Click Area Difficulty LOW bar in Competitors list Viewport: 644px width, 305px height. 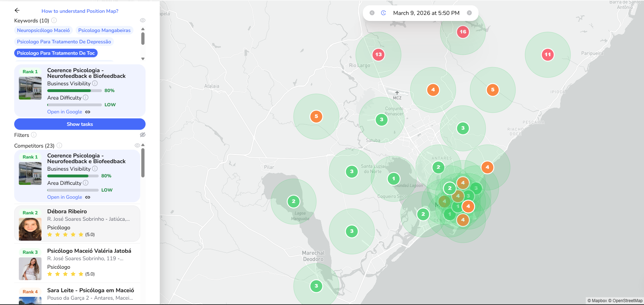[x=73, y=190]
